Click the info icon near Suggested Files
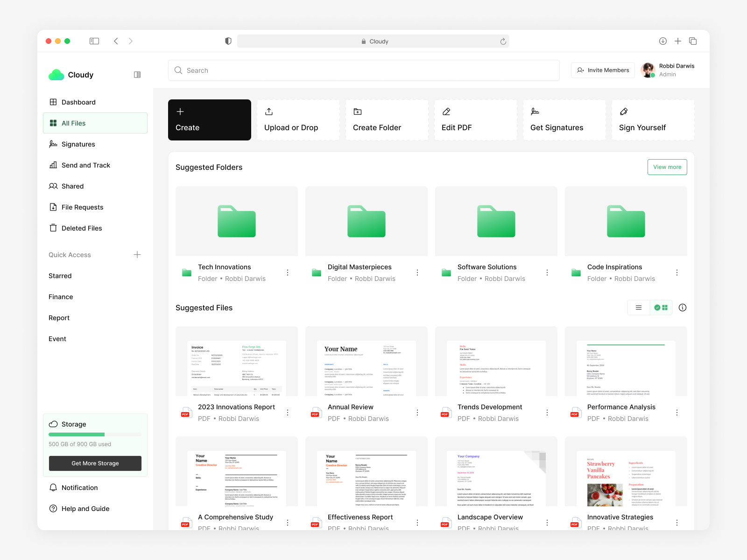This screenshot has height=560, width=747. [x=682, y=307]
